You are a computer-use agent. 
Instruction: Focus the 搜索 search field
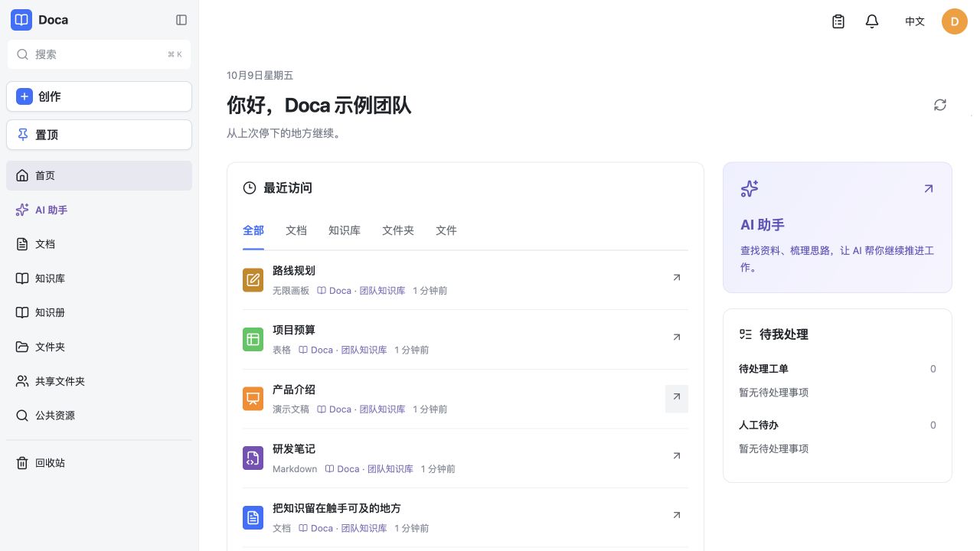tap(100, 54)
